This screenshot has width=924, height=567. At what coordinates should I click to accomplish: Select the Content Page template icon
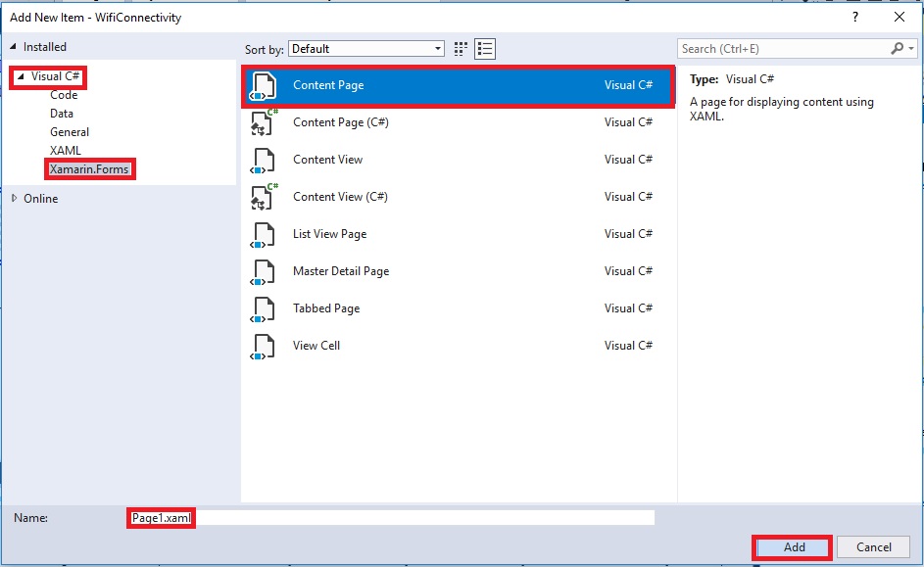point(263,86)
